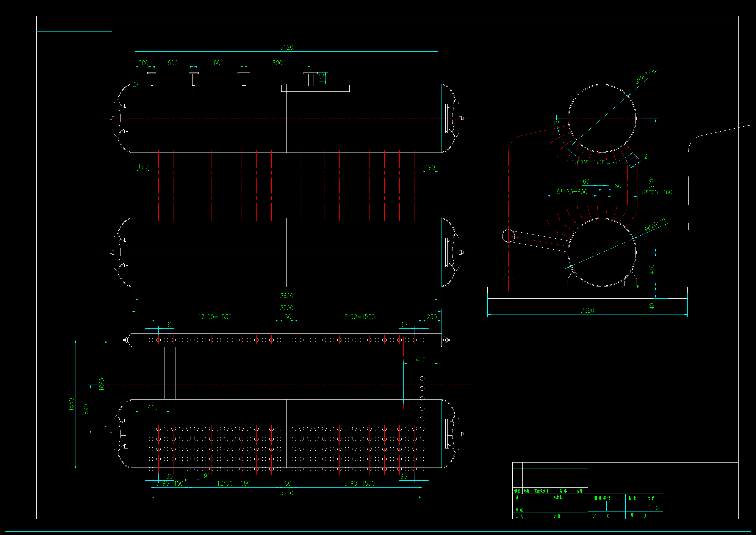Select the "10*12°=120°" angular dimension

588,162
